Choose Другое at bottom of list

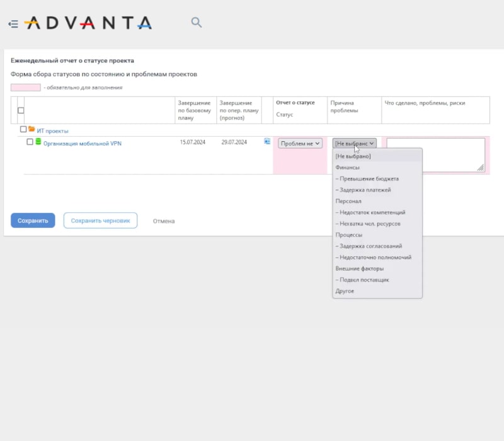tap(345, 291)
